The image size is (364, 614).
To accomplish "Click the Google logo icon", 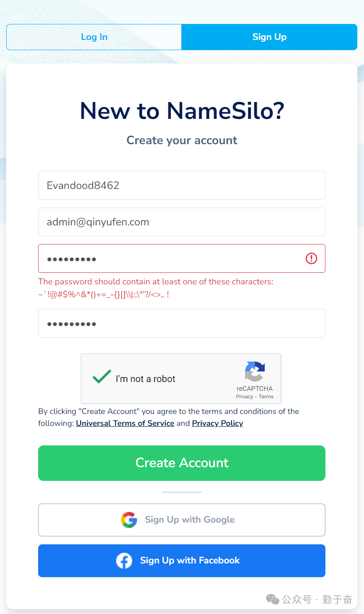I will coord(129,520).
